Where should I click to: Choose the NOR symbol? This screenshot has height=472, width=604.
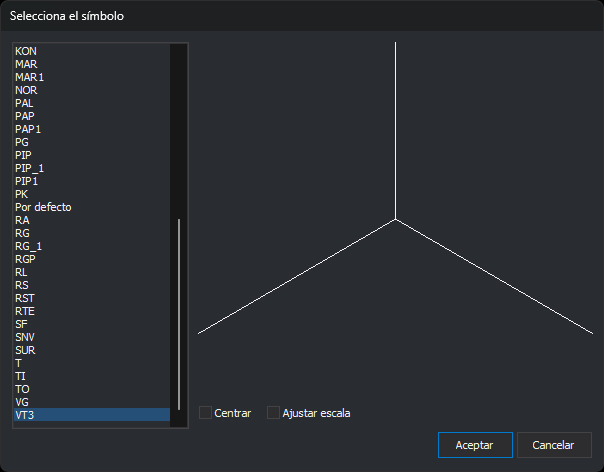click(92, 90)
